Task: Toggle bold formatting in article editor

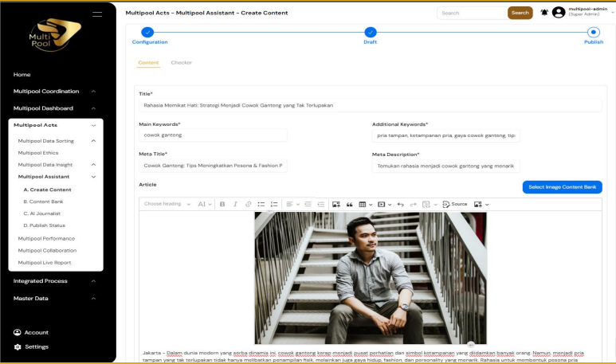Action: pyautogui.click(x=222, y=204)
